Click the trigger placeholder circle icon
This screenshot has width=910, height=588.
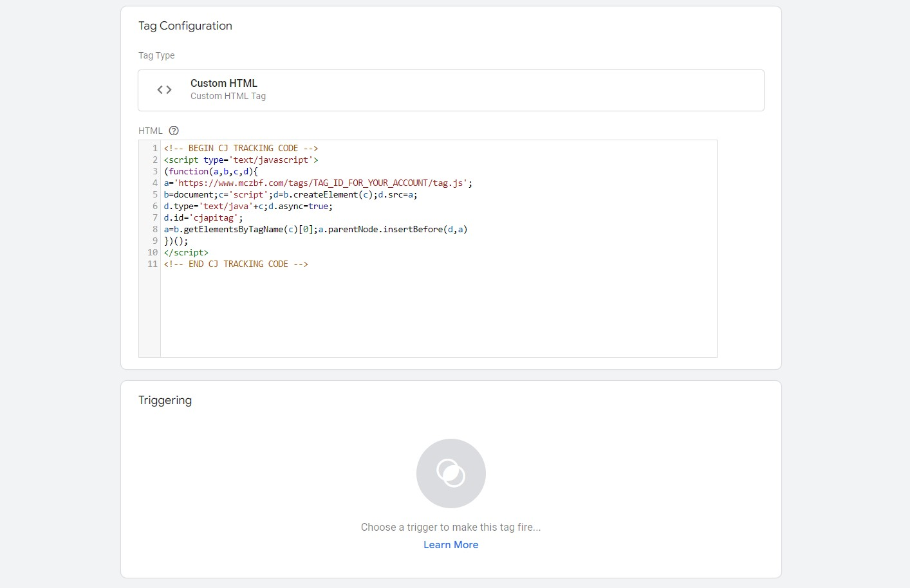[451, 473]
